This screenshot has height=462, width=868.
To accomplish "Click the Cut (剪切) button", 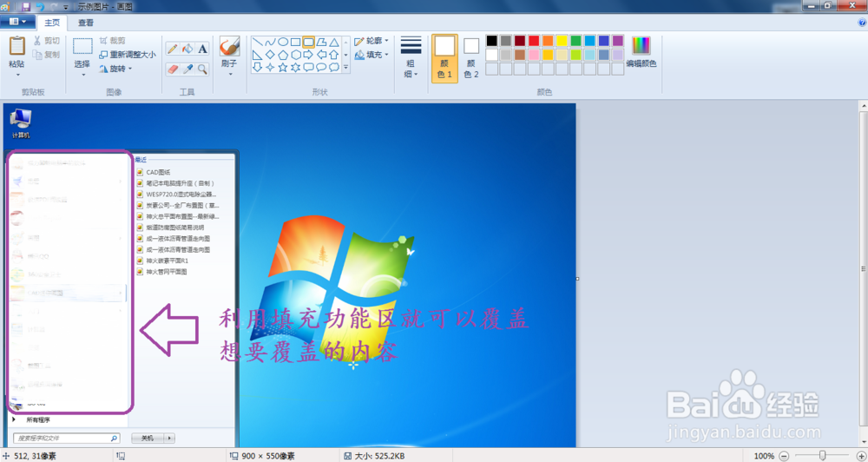I will coord(47,41).
